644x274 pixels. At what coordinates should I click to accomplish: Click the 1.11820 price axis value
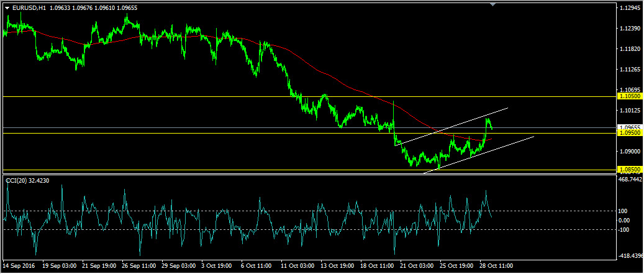(x=631, y=49)
